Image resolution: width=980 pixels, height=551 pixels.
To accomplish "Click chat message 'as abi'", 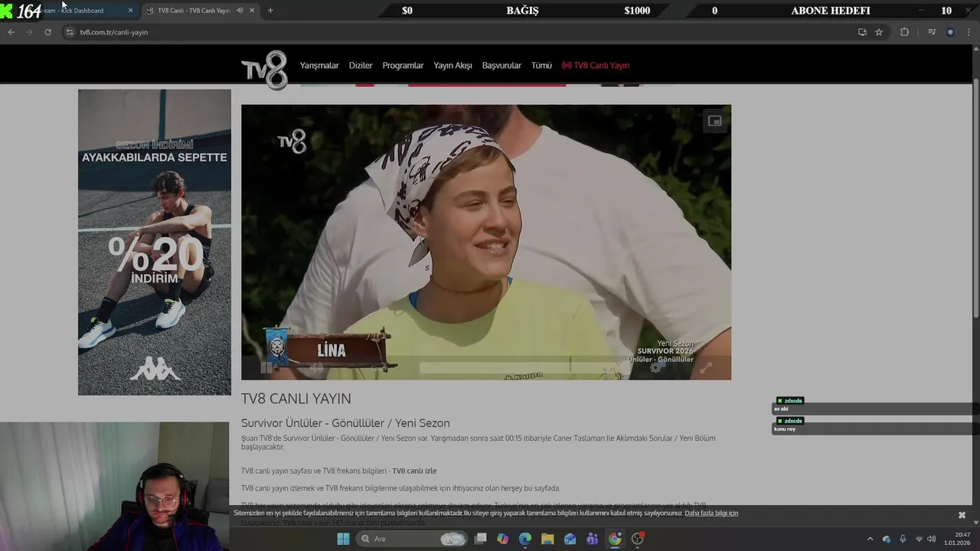I will click(x=781, y=409).
